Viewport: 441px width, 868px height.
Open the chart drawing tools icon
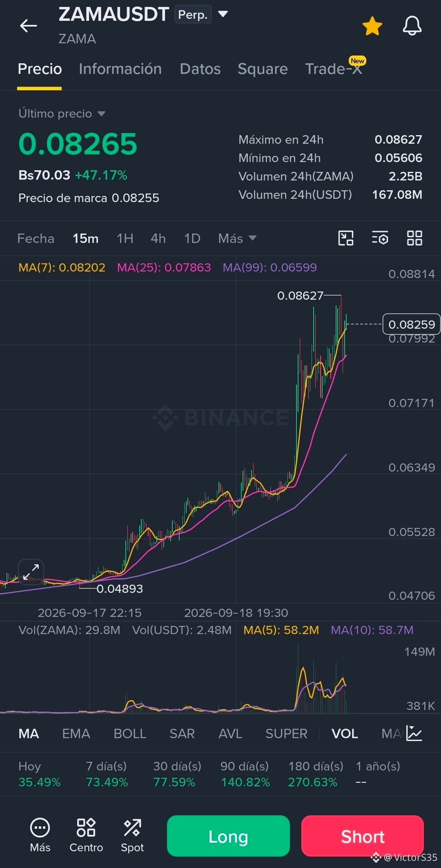[346, 238]
